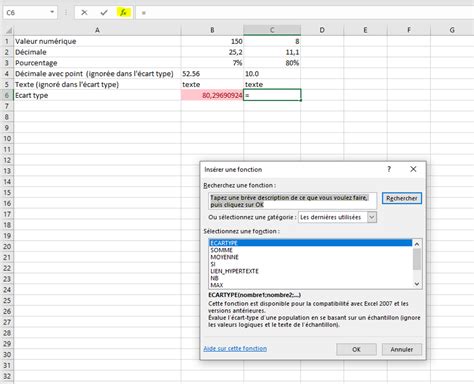
Task: Click cell with value 7%
Action: pyautogui.click(x=212, y=63)
